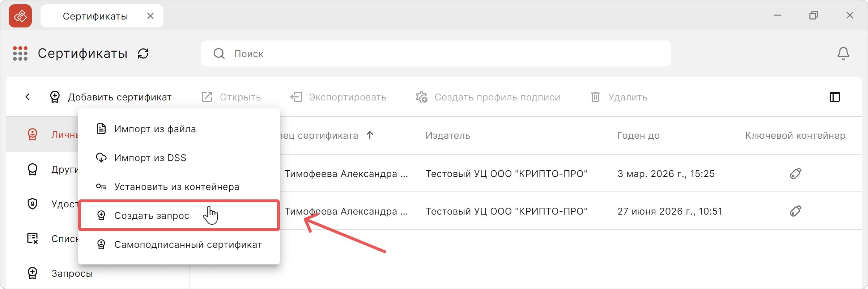The image size is (868, 289).
Task: Click the Ключевой контейнер column header
Action: pos(795,135)
